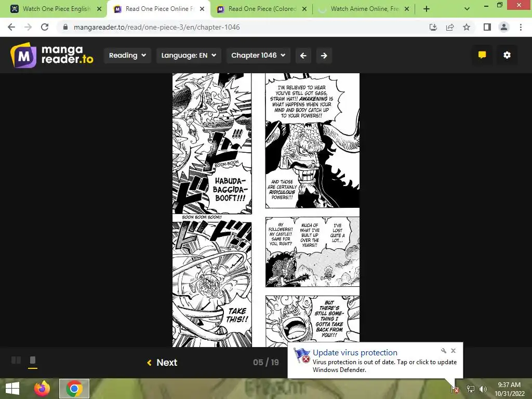The width and height of the screenshot is (532, 399).
Task: Click the site lock icon in the address bar
Action: pos(65,27)
